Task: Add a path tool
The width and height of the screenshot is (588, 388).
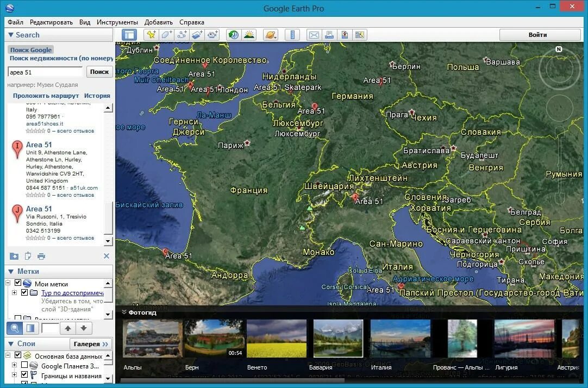Action: point(182,35)
